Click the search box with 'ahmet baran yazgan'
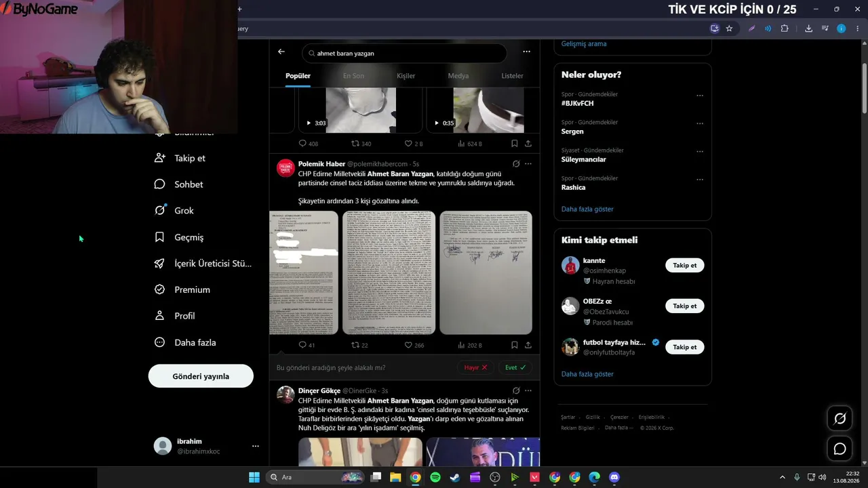The image size is (868, 488). [404, 53]
